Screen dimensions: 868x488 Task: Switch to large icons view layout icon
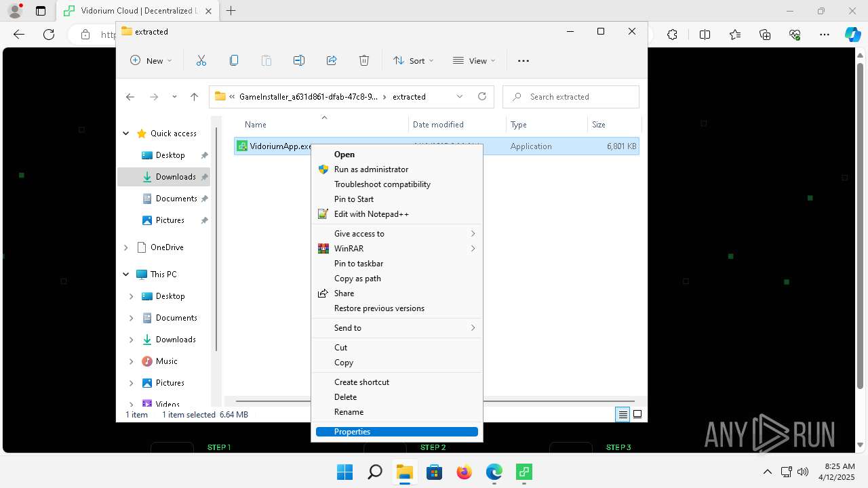[x=637, y=415]
